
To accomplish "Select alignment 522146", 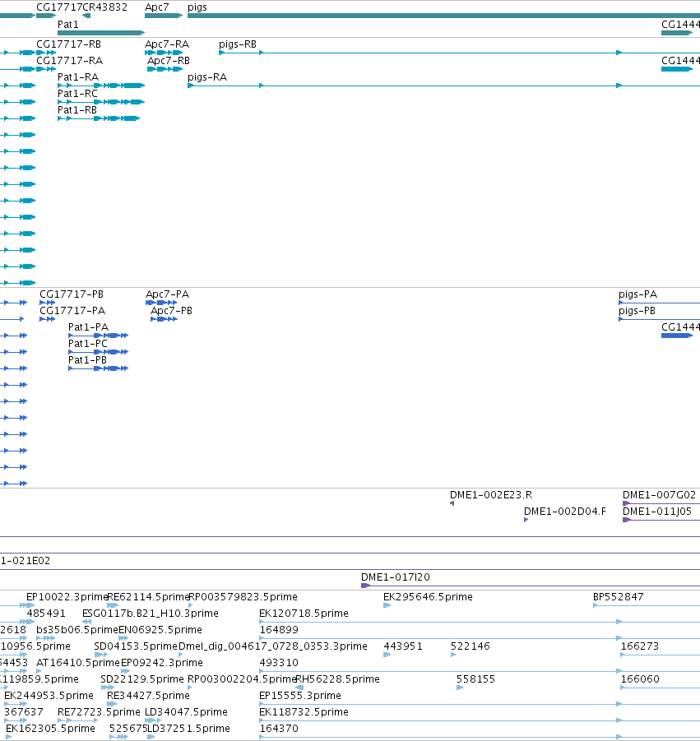I will [453, 655].
